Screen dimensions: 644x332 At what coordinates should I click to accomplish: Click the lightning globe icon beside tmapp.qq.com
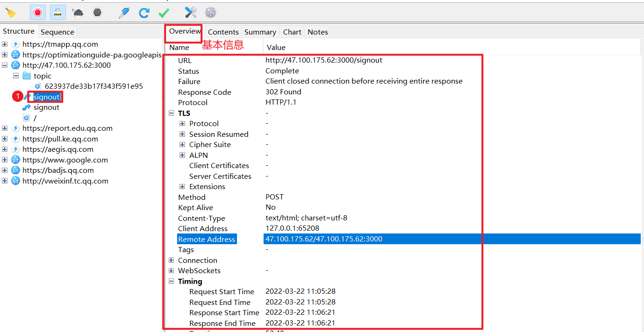point(15,44)
